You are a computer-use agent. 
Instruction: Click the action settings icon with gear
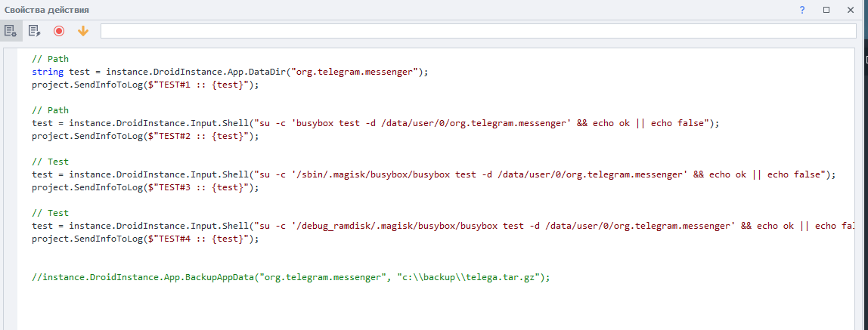11,31
